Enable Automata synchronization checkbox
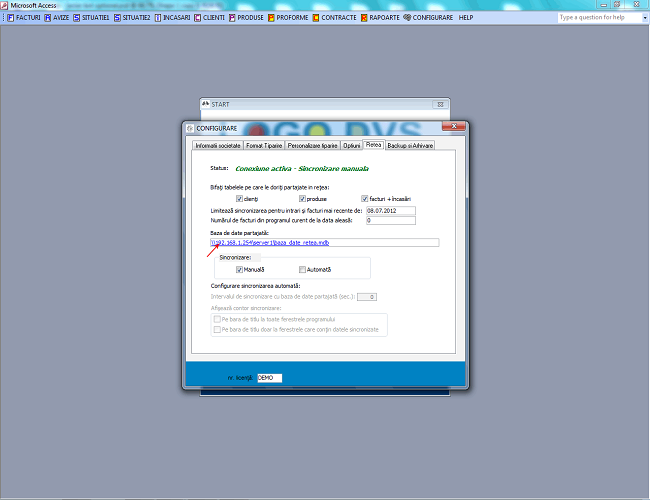The height and width of the screenshot is (500, 650). (x=302, y=269)
